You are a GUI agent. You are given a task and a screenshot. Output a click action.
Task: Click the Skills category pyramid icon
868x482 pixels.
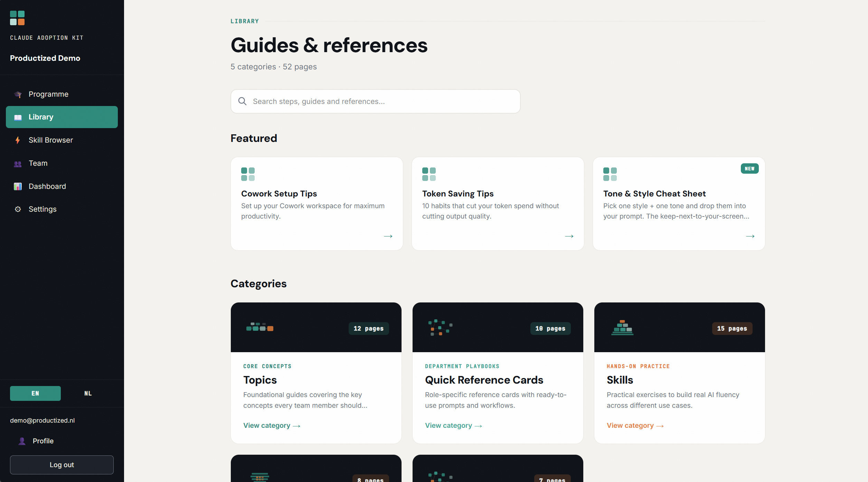tap(622, 327)
